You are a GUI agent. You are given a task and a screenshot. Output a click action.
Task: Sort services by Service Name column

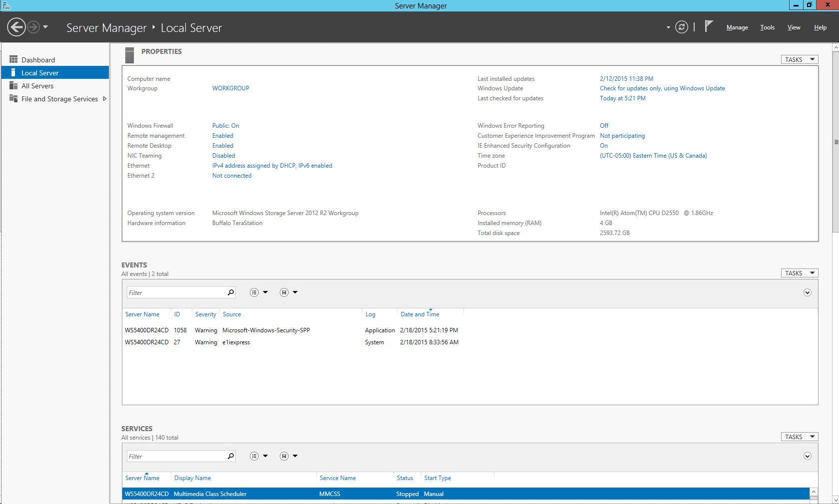338,478
